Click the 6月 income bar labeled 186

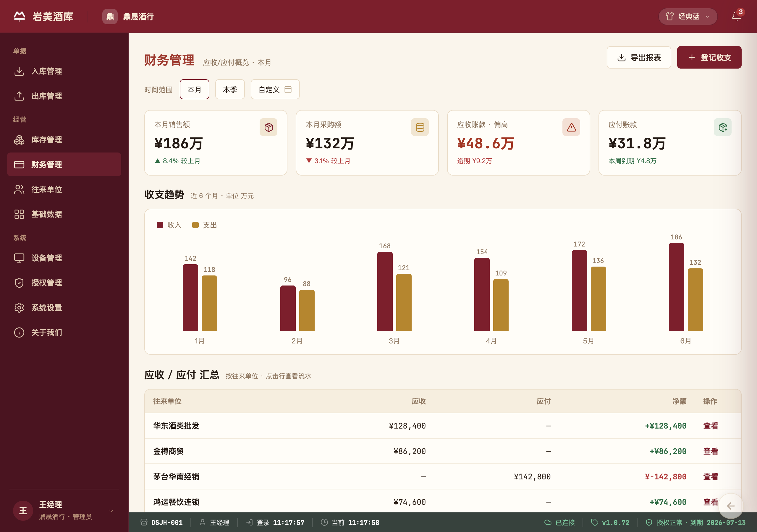coord(676,287)
